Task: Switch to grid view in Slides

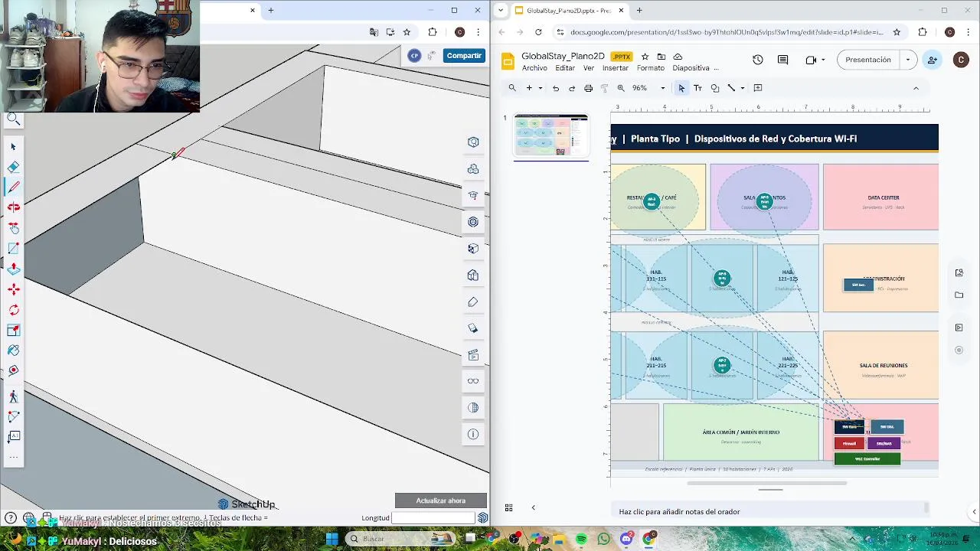Action: pos(508,507)
